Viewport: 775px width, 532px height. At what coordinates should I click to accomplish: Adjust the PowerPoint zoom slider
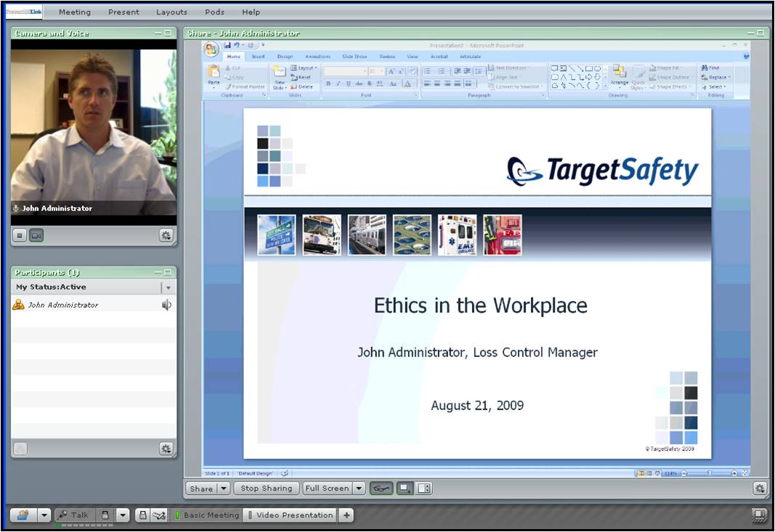[x=709, y=473]
